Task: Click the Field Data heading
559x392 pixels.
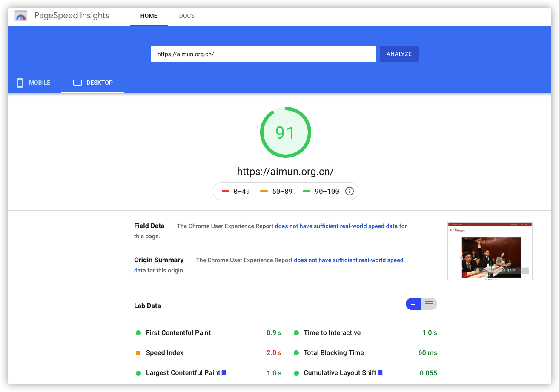Action: pos(149,226)
